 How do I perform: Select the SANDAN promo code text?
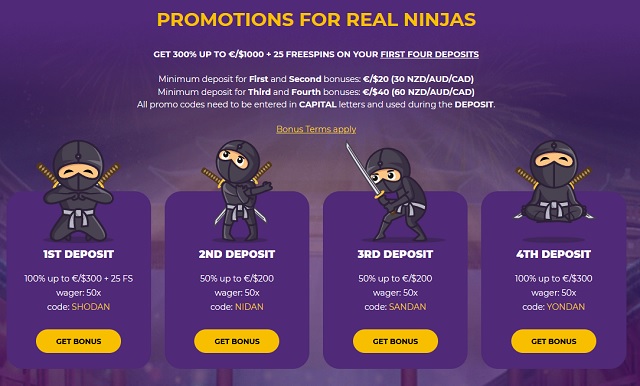click(407, 307)
